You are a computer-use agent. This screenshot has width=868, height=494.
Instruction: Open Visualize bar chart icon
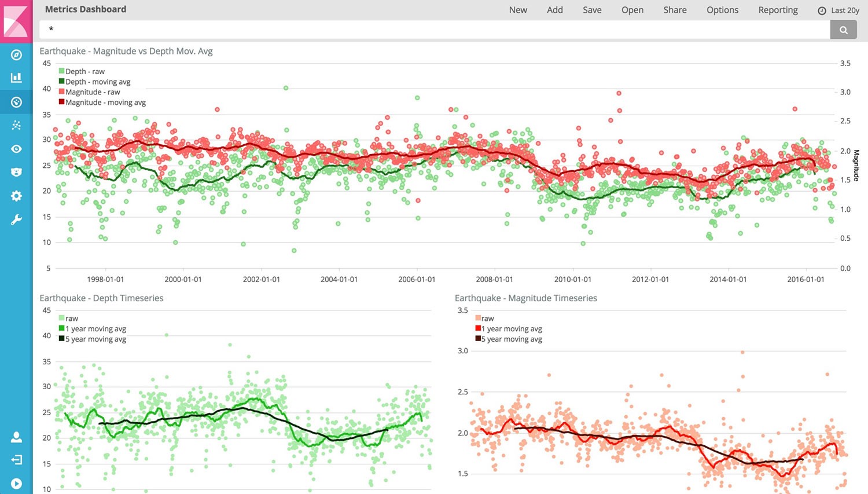pyautogui.click(x=16, y=78)
